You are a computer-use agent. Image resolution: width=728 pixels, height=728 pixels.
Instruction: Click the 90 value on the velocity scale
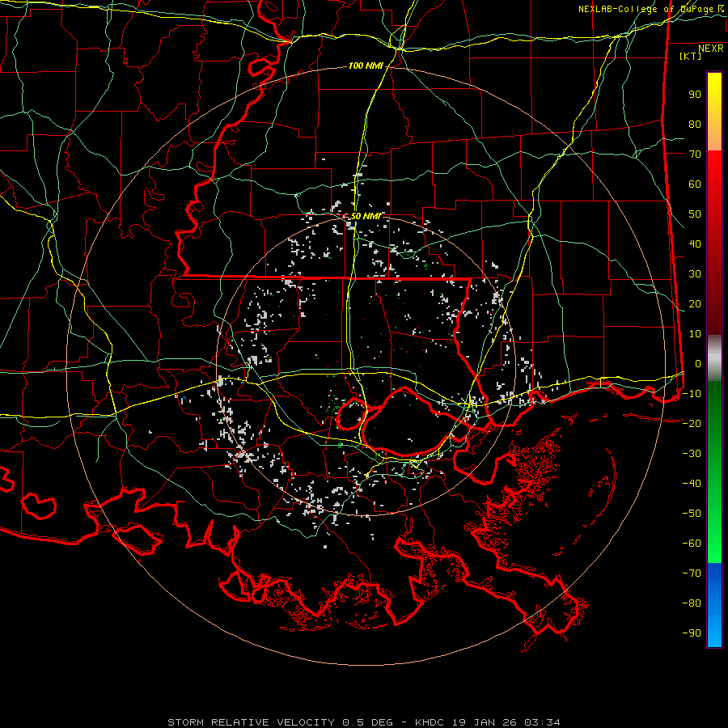(695, 95)
